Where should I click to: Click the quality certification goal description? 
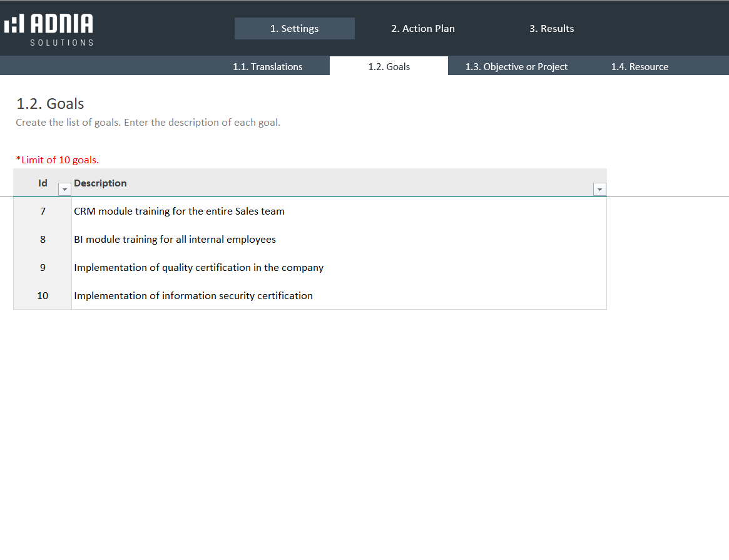pos(198,268)
